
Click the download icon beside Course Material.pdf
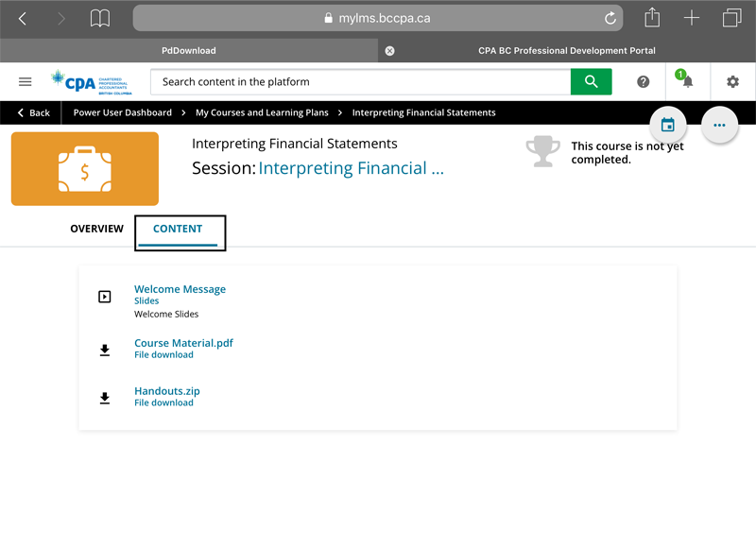(105, 350)
